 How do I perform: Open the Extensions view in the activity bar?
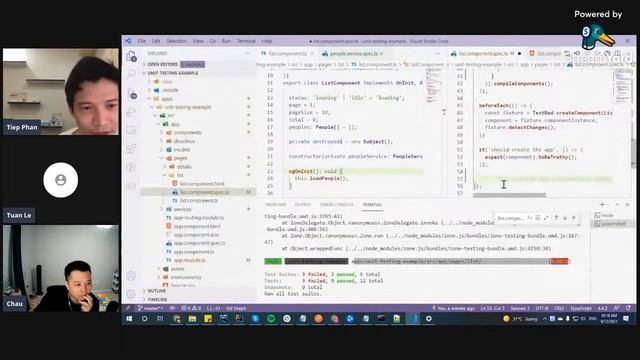131,149
